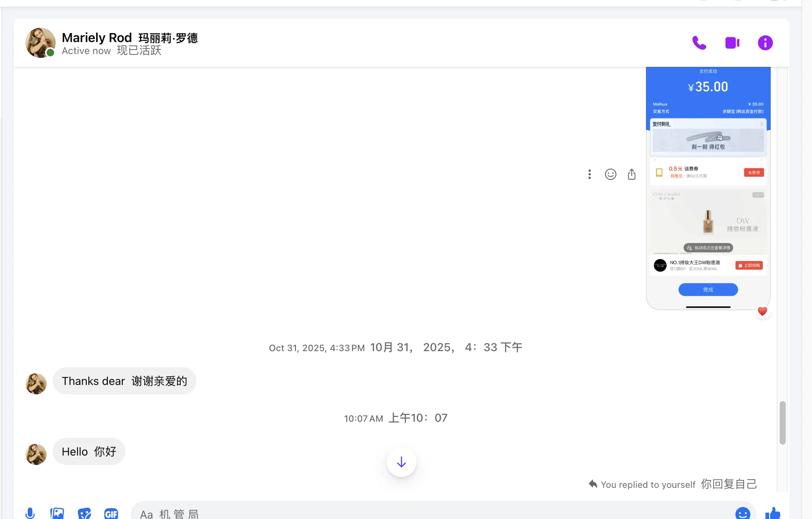Share the payment screenshot message
Viewport: 812px width, 519px height.
click(631, 174)
